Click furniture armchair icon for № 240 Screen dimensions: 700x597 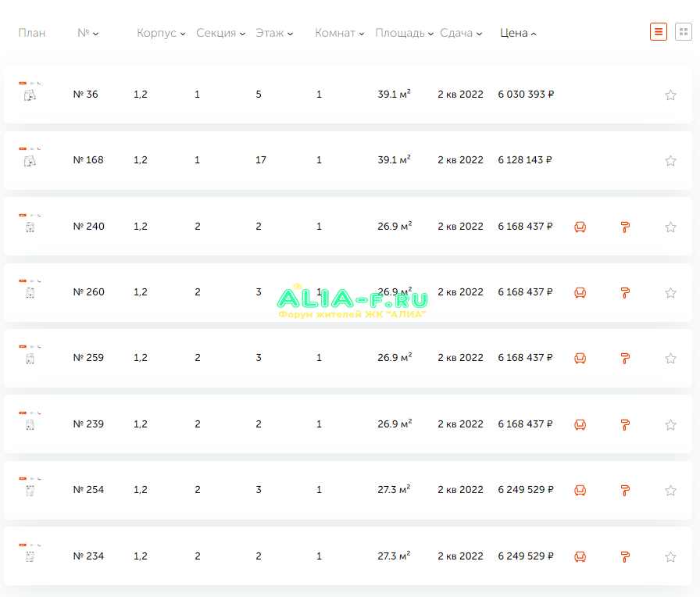[x=580, y=227]
